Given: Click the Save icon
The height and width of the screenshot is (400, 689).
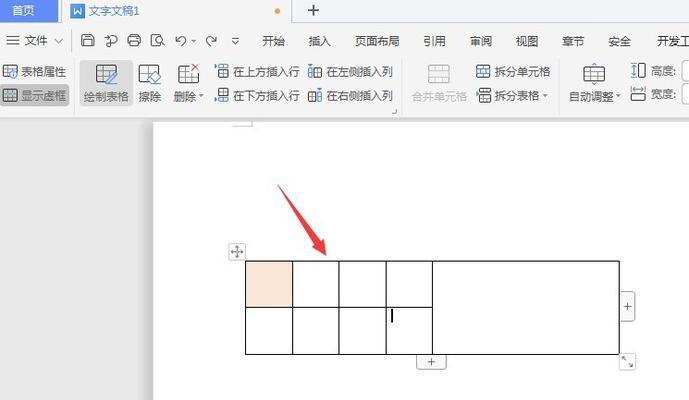Looking at the screenshot, I should coord(88,40).
